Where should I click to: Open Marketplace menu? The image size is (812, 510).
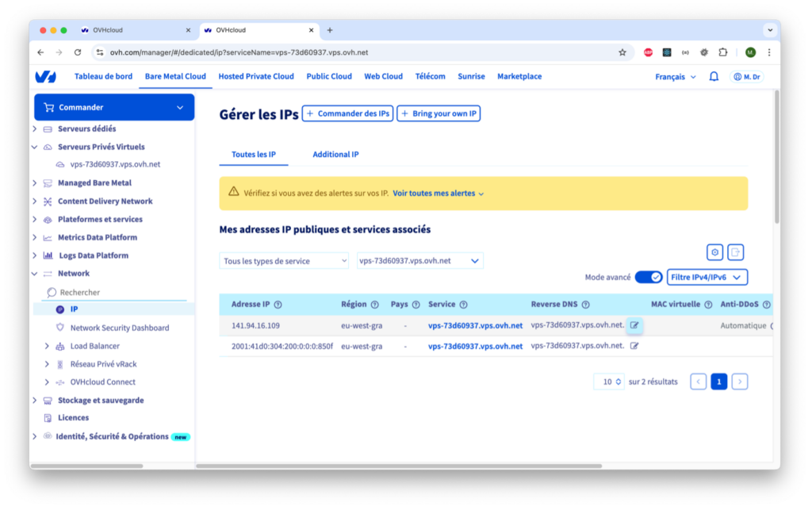519,76
